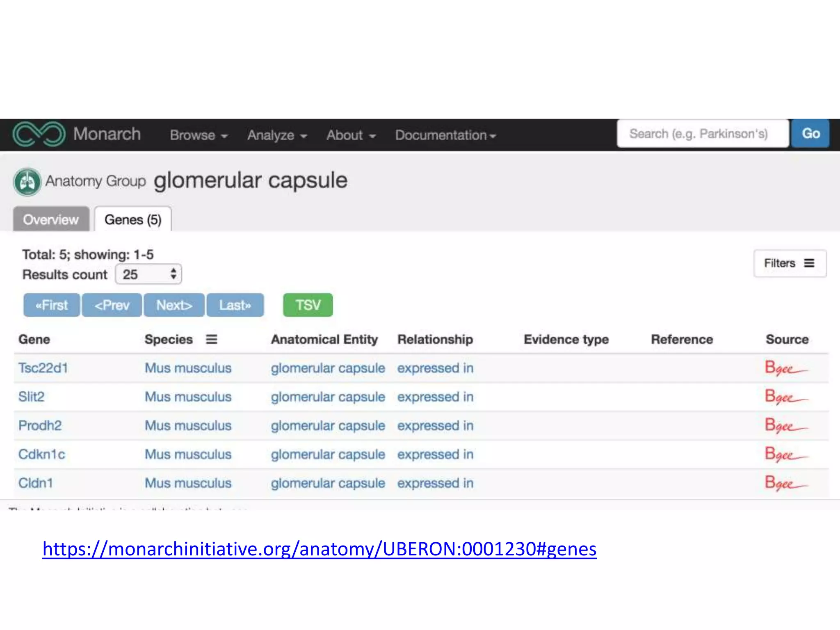
Task: Select the Genes (5) tab
Action: pos(133,219)
